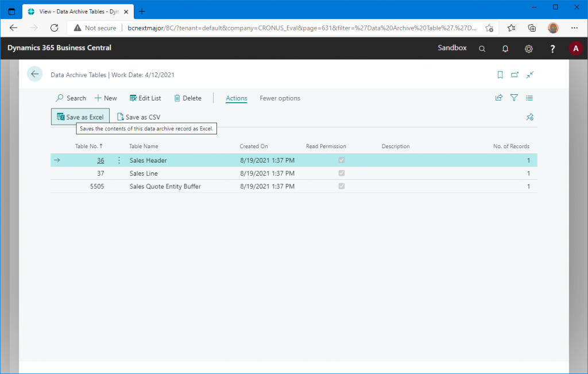
Task: Click the Sandbox environment label
Action: point(452,48)
